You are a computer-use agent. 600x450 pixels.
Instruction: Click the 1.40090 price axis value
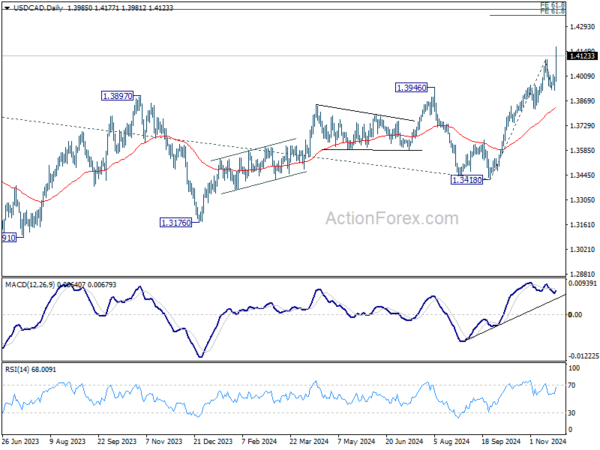(x=582, y=76)
